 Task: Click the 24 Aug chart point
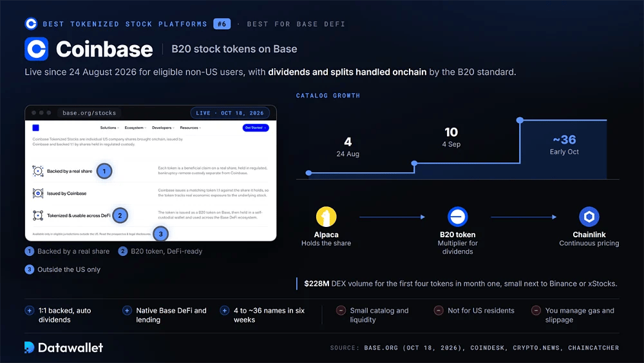point(309,173)
